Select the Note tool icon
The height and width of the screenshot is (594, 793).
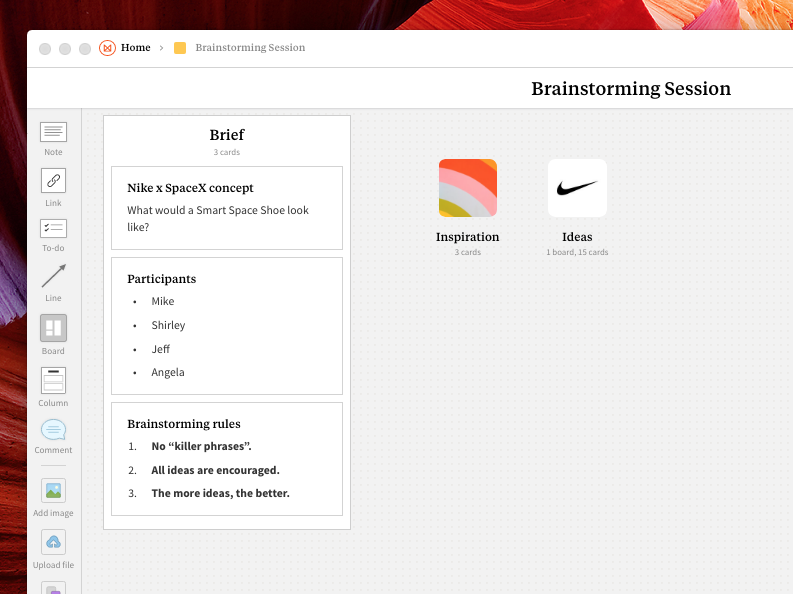tap(53, 132)
